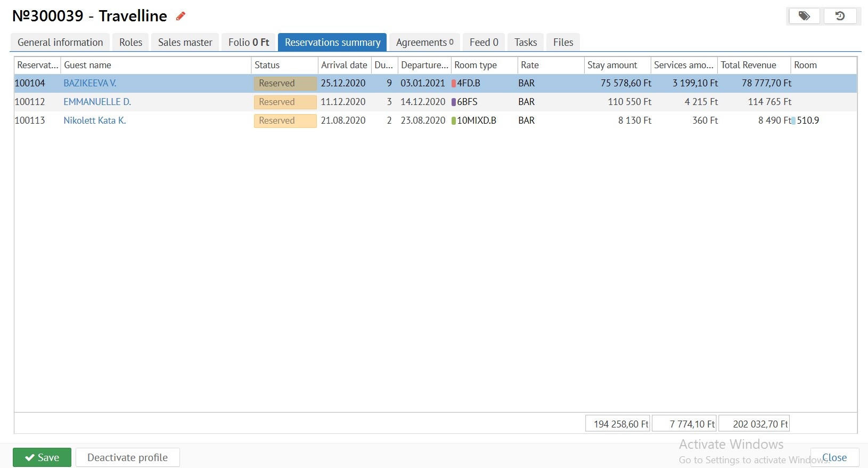868x468 pixels.
Task: Click the purple 6BFS room type marker
Action: tap(454, 102)
